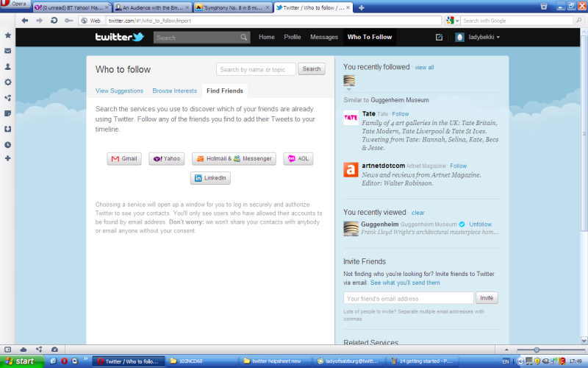
Task: Switch to Browse Interests tab
Action: tap(174, 91)
